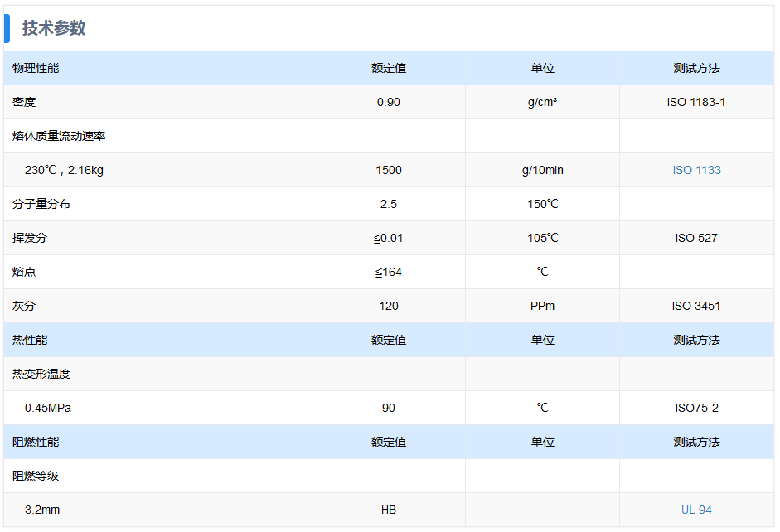Click 测试方法 header in 物理性能 row
Viewport: 780px width, 532px height.
(696, 68)
